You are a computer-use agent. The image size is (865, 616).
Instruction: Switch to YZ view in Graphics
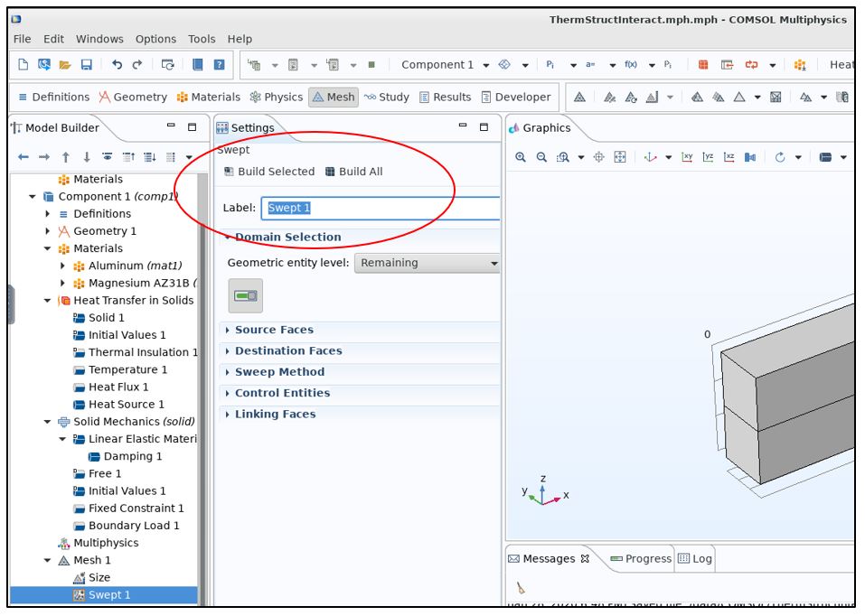[709, 157]
